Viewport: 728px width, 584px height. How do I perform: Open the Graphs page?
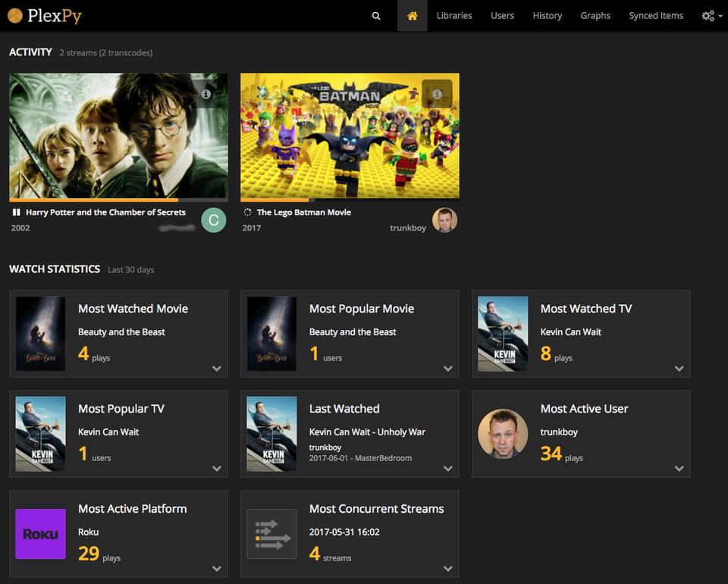(x=595, y=16)
